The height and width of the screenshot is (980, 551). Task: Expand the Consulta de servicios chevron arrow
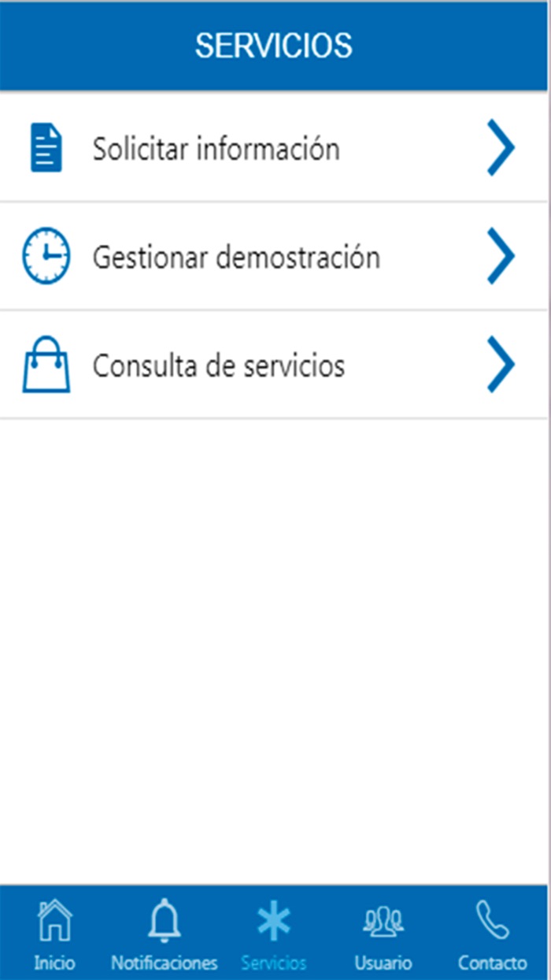(x=502, y=364)
